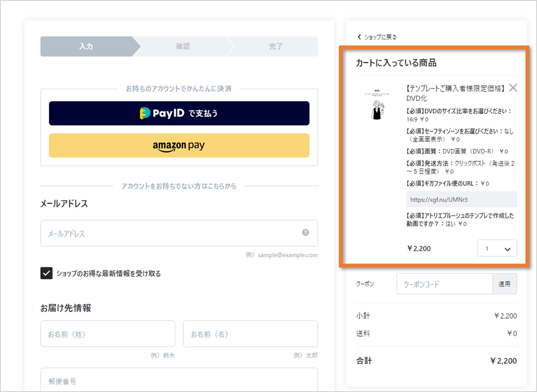The image size is (537, 392).
Task: Go back via ショップに戻る link
Action: pyautogui.click(x=377, y=37)
